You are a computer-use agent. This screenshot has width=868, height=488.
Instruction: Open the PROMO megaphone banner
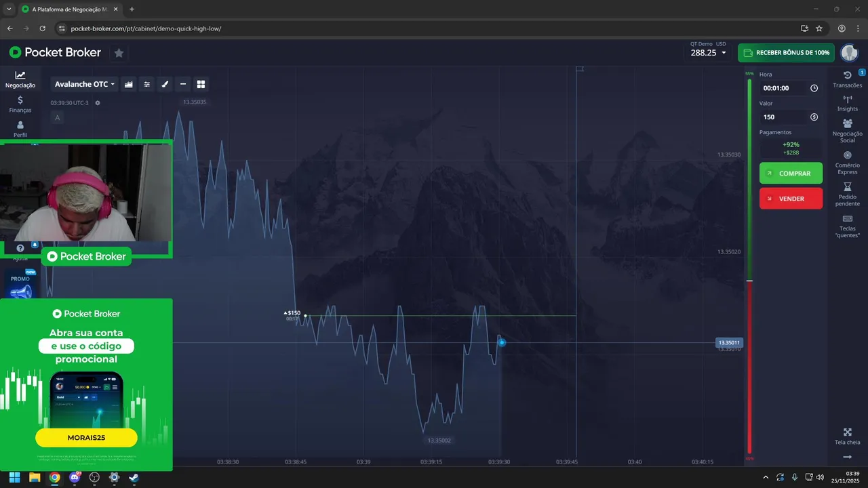pos(20,285)
